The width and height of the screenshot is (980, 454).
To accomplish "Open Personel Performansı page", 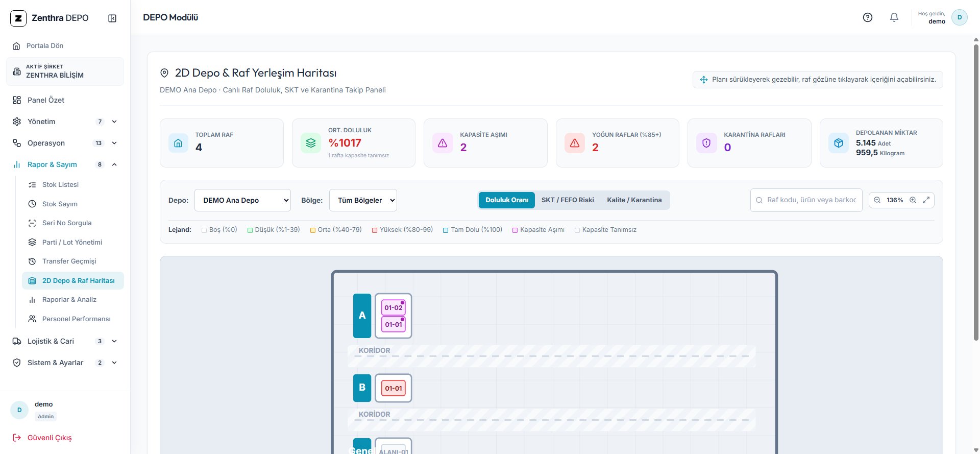I will (x=73, y=319).
